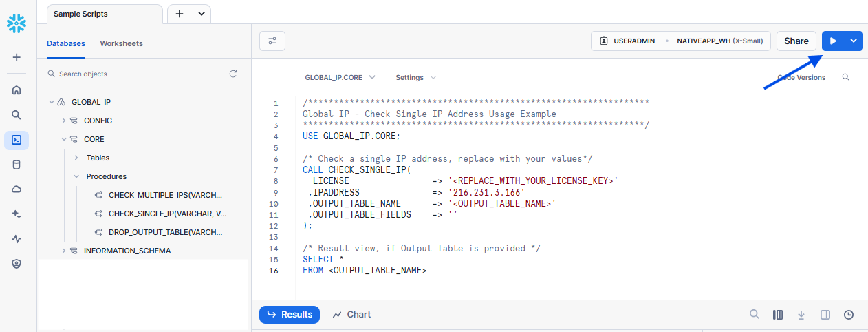Expand the Tables folder
This screenshot has height=332, width=868.
point(76,158)
